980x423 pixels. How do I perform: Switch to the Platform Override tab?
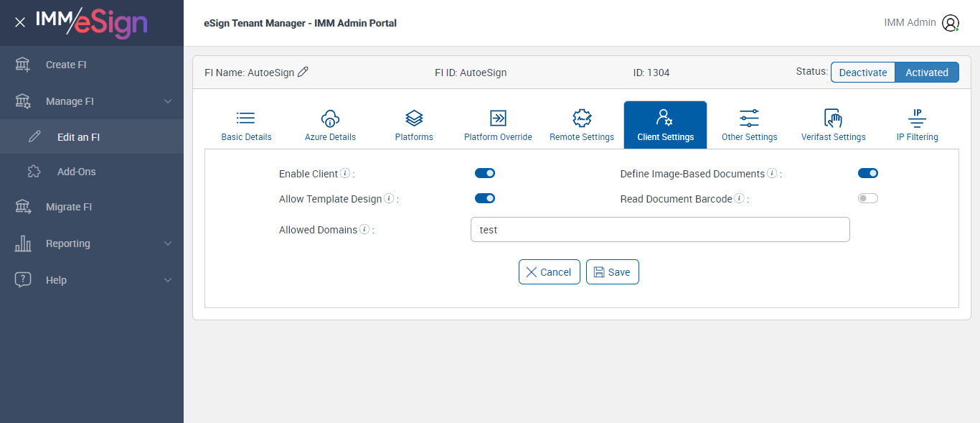[498, 125]
